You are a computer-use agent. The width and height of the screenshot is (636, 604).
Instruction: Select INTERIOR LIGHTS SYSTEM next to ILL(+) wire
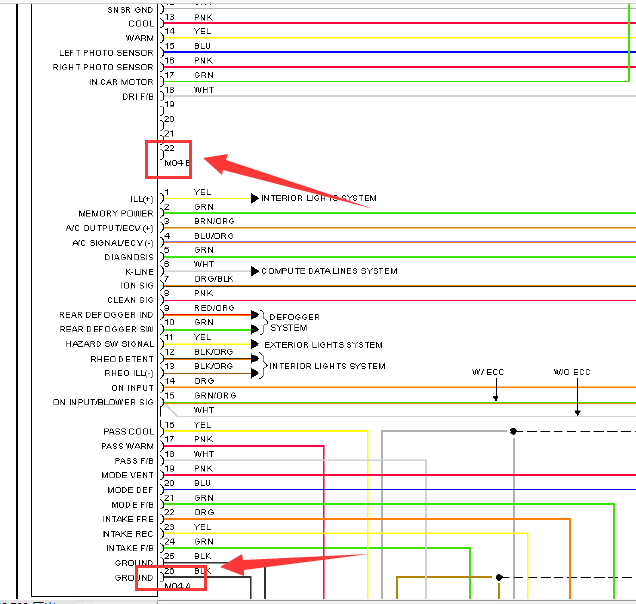319,198
